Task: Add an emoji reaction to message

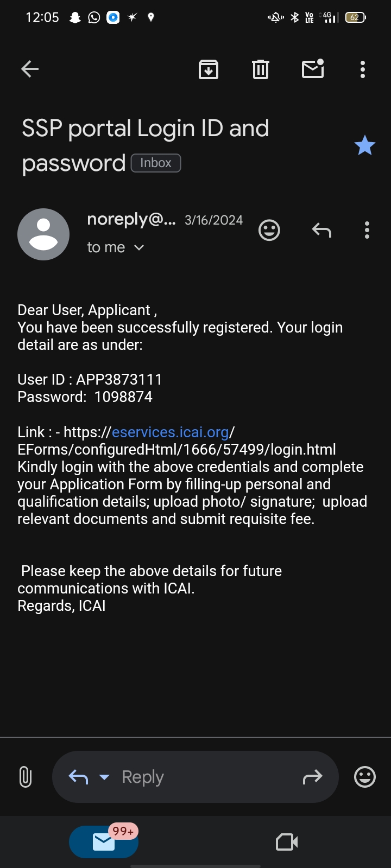Action: (269, 230)
